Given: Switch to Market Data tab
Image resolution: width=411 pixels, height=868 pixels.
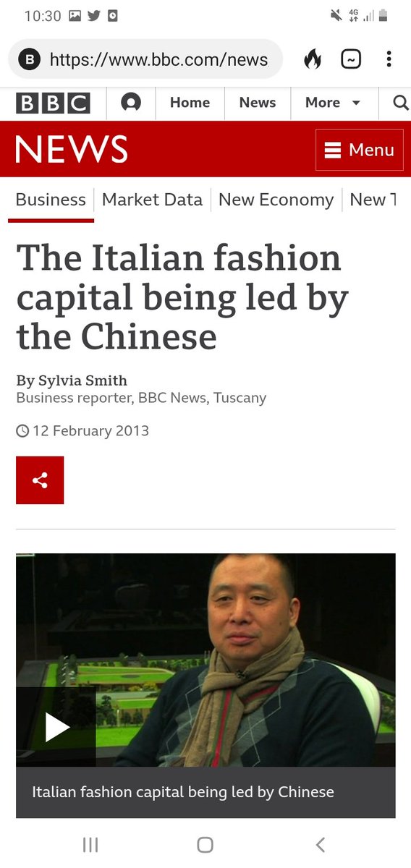Looking at the screenshot, I should click(x=152, y=200).
